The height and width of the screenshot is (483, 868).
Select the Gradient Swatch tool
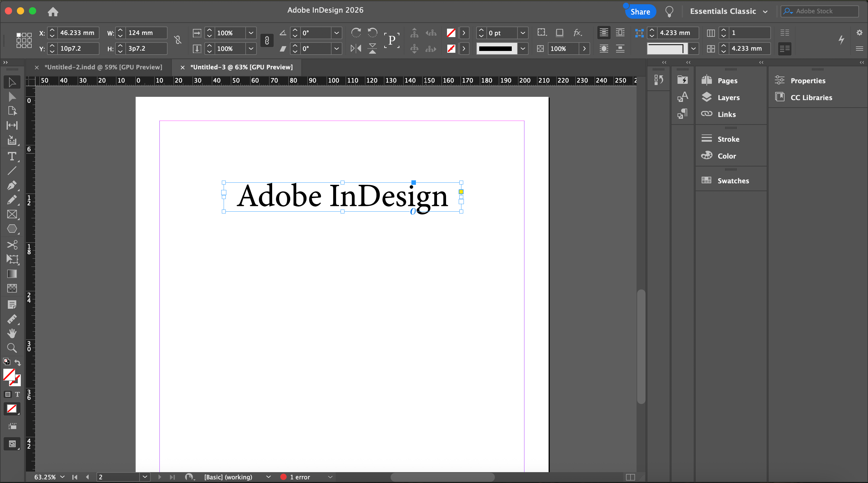coord(12,274)
